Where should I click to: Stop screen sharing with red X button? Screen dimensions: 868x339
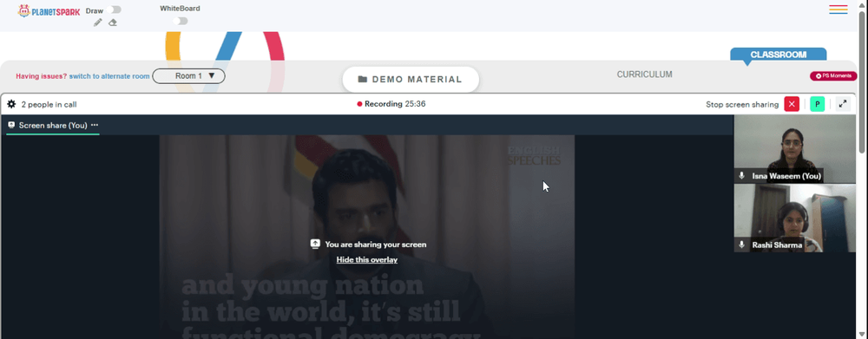click(792, 104)
